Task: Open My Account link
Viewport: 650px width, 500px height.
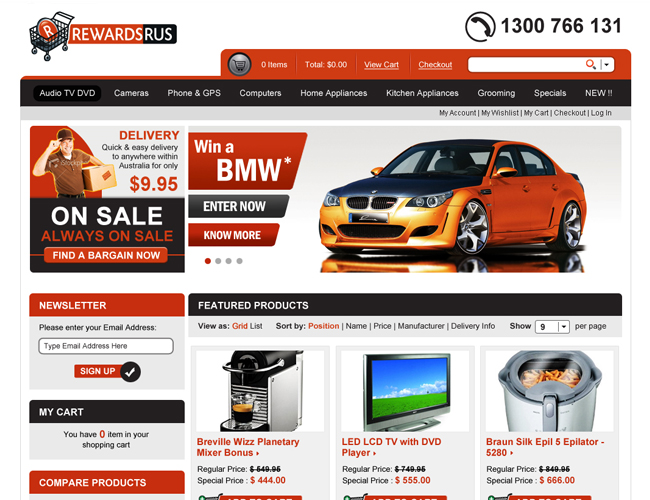Action: coord(458,113)
